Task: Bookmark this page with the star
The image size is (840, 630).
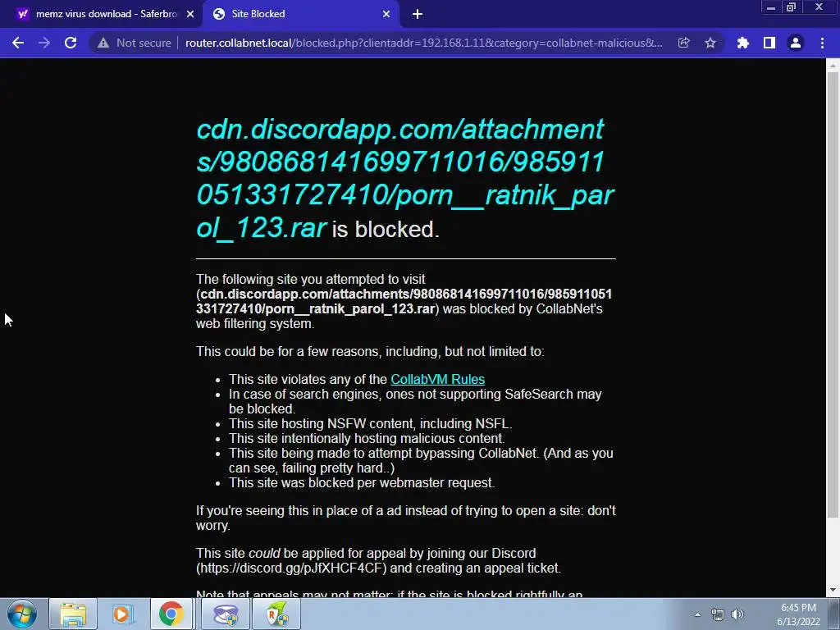Action: point(710,43)
